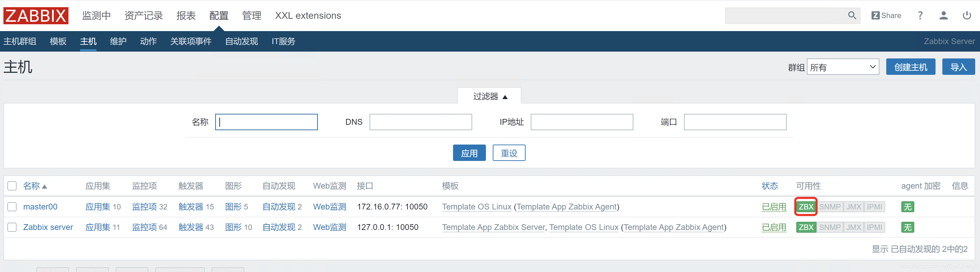The image size is (980, 272).
Task: Go to 动作 submenu
Action: pos(148,41)
